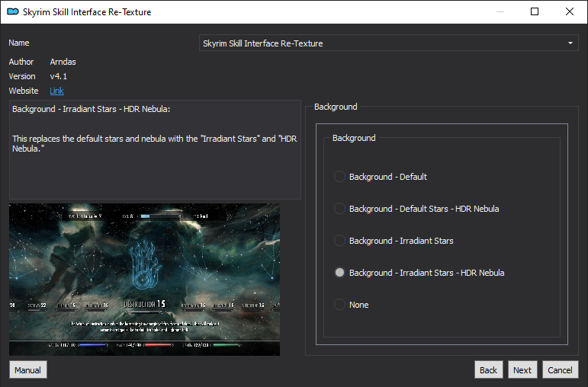Image resolution: width=588 pixels, height=387 pixels.
Task: Click the 'Author' label
Action: coord(21,62)
